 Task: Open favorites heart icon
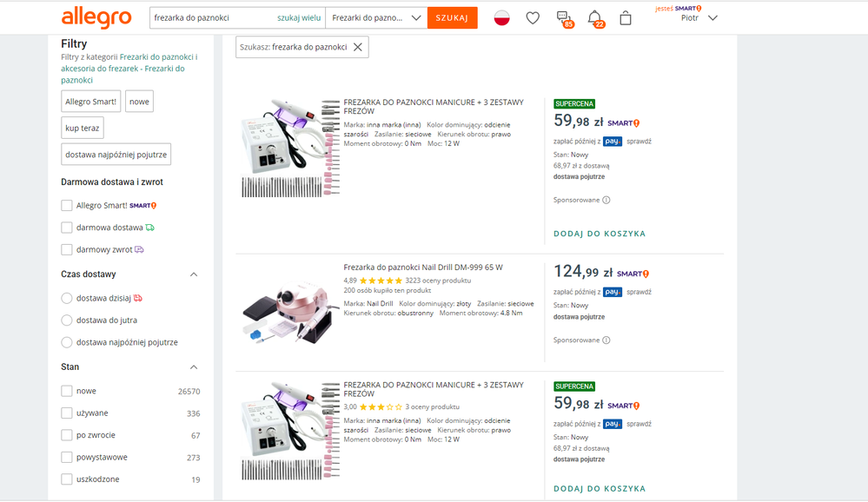click(533, 17)
